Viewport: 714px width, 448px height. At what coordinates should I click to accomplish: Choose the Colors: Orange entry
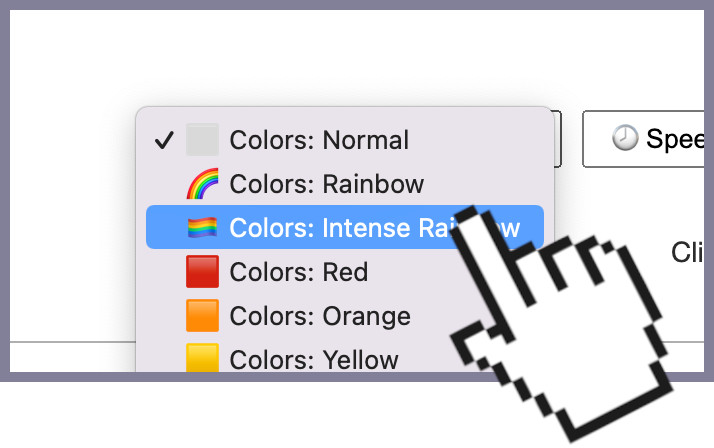pos(345,316)
